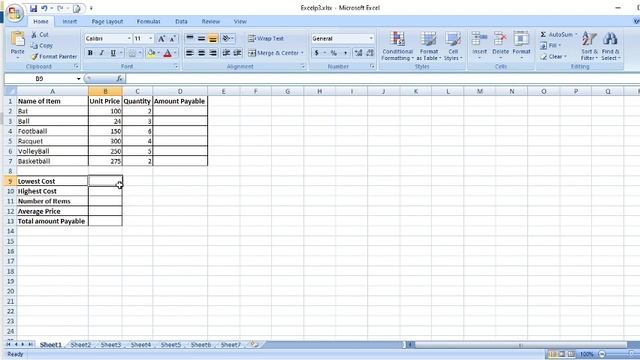Click the Insert Function fx button
Image resolution: width=640 pixels, height=360 pixels.
(x=119, y=78)
